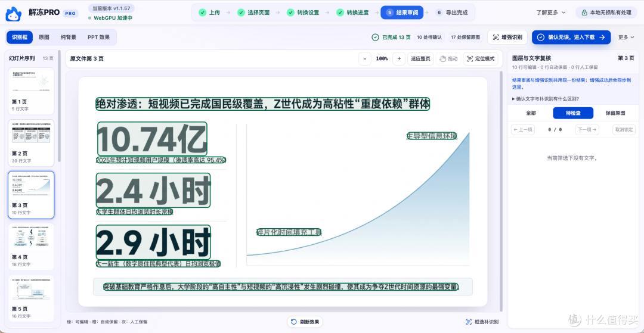644x333 pixels.
Task: Switch to PPT 效果 view mode
Action: pyautogui.click(x=98, y=38)
